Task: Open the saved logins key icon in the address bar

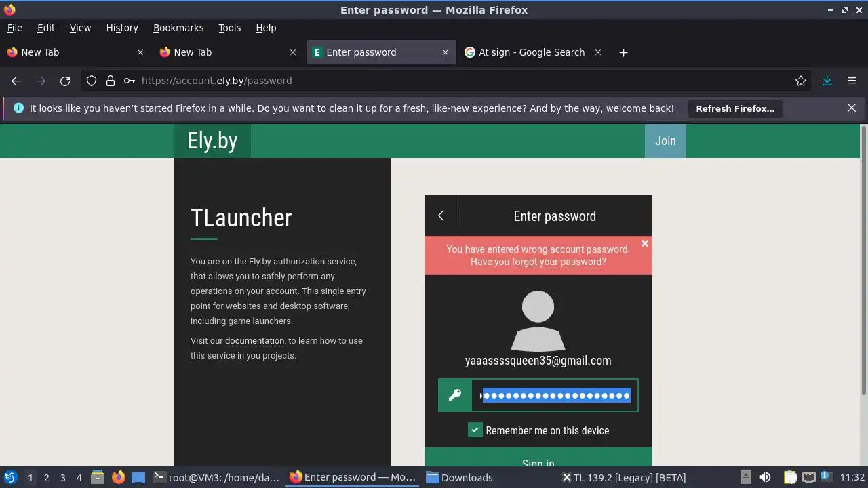Action: [129, 81]
